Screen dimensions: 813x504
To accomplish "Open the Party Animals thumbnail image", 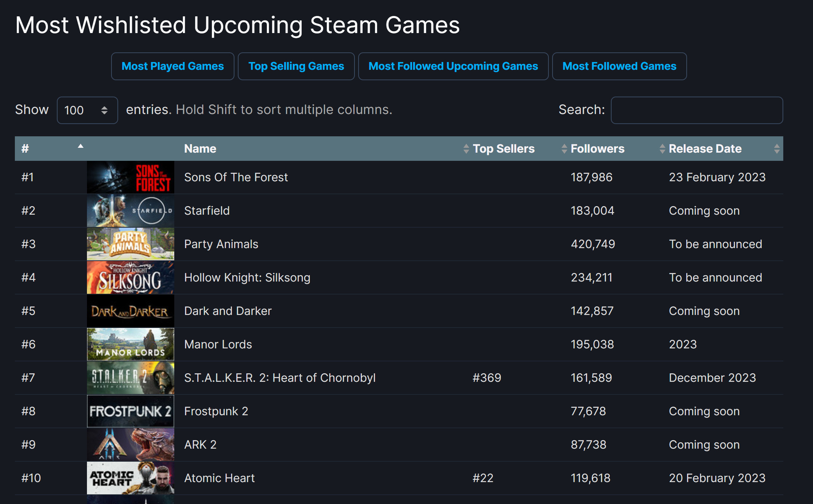I will pos(130,244).
